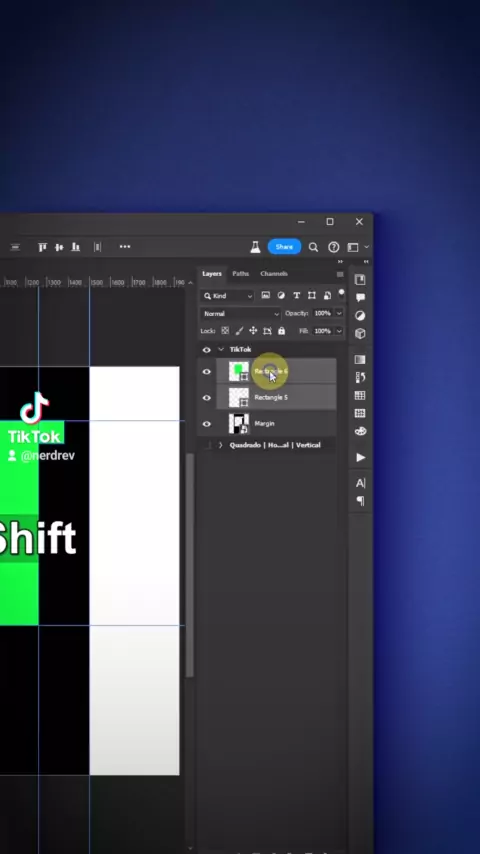Hide the Margin layer
This screenshot has height=854, width=480.
pyautogui.click(x=206, y=424)
